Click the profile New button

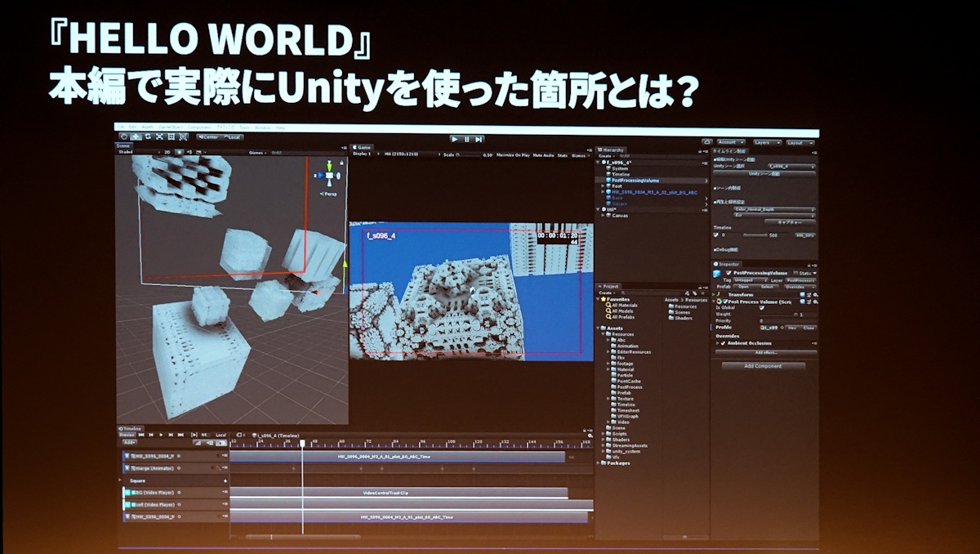coord(791,328)
